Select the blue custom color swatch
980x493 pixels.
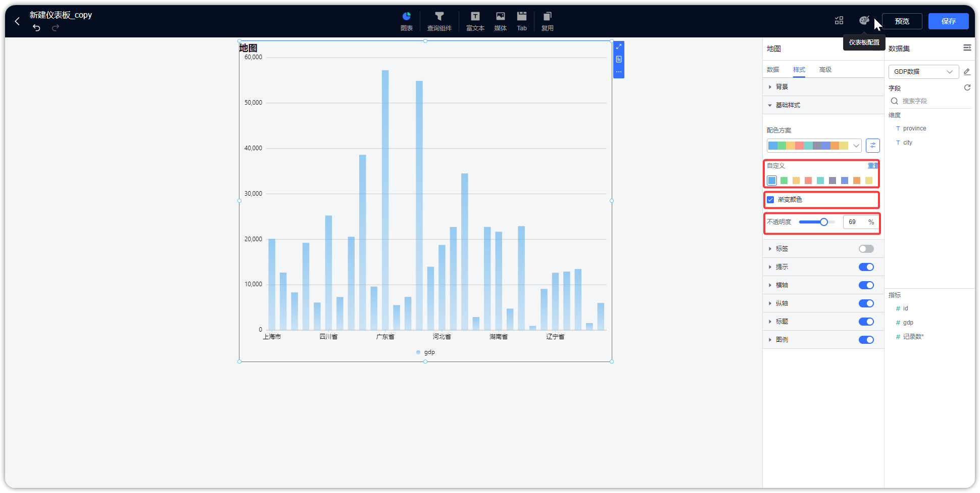coord(772,181)
